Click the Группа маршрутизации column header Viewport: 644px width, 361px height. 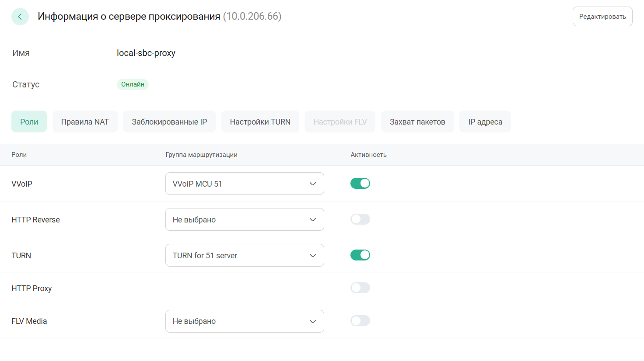click(201, 155)
